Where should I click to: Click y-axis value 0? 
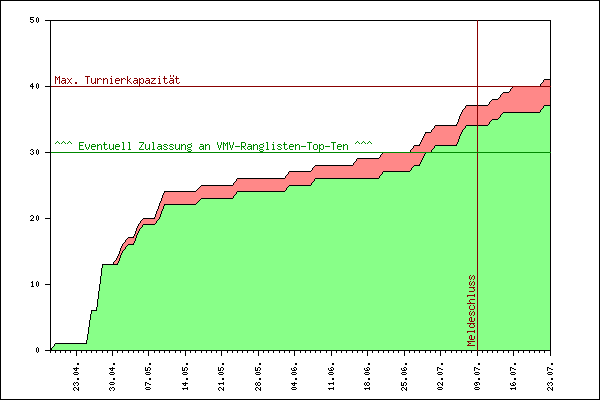point(38,350)
